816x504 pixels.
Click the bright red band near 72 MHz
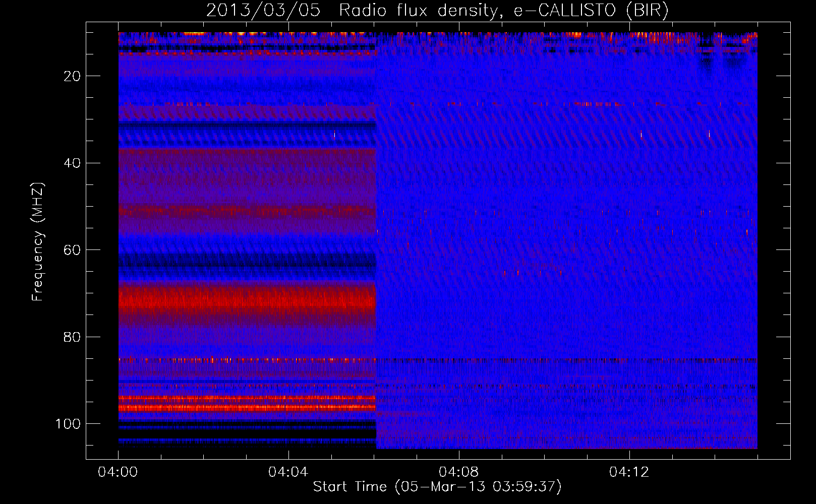click(x=247, y=300)
